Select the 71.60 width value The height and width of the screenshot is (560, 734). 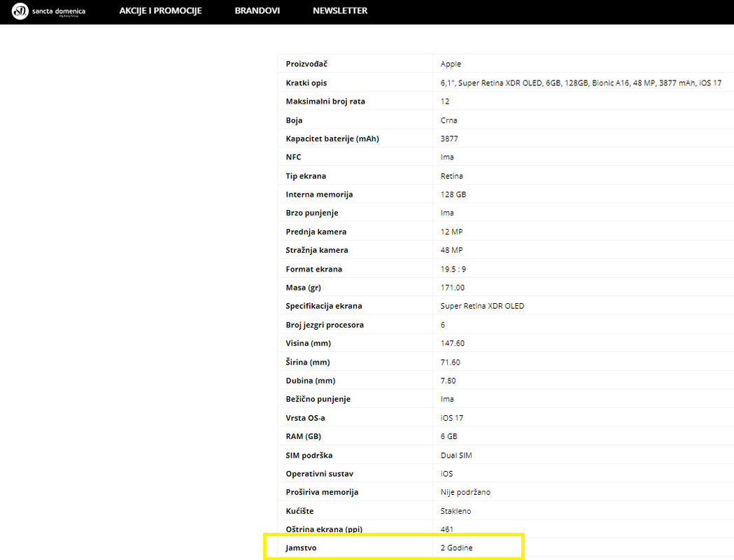(450, 363)
